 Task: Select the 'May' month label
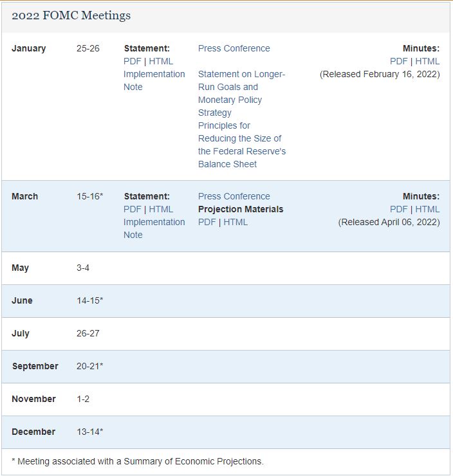[x=21, y=268]
